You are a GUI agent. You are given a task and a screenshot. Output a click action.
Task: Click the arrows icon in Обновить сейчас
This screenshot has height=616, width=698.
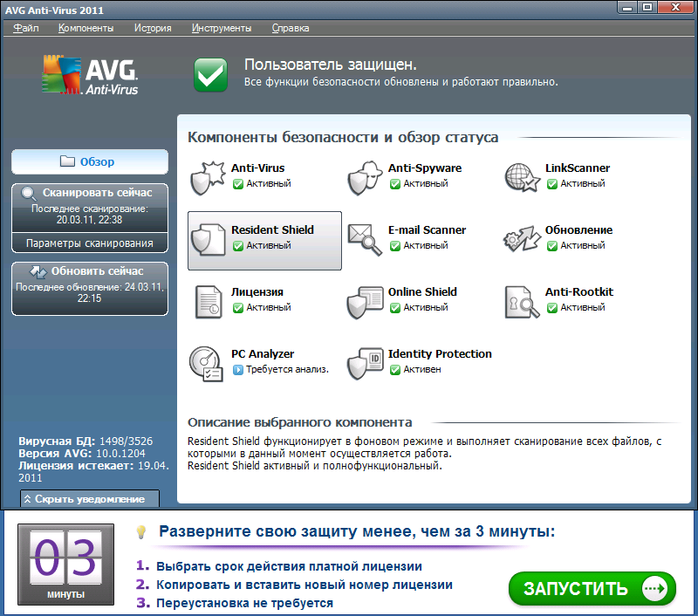(38, 271)
